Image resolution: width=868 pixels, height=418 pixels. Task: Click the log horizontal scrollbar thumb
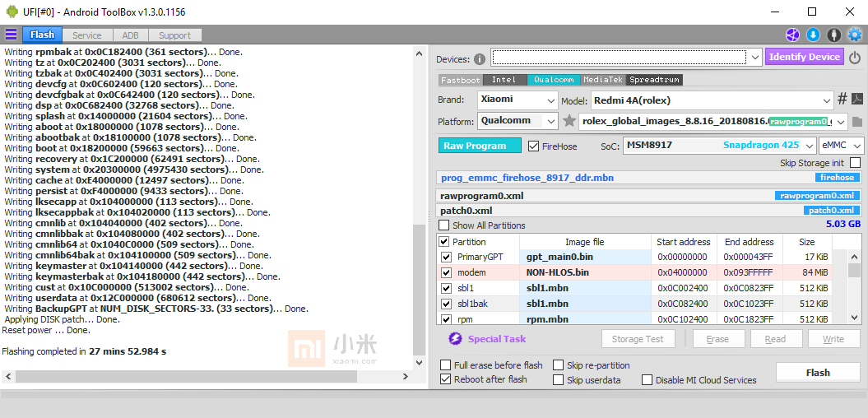[187, 377]
